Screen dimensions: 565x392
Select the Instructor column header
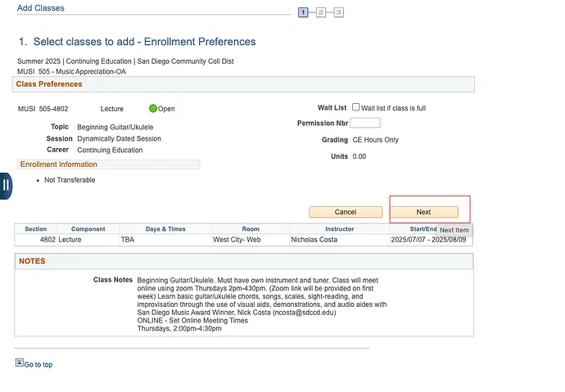click(x=339, y=229)
